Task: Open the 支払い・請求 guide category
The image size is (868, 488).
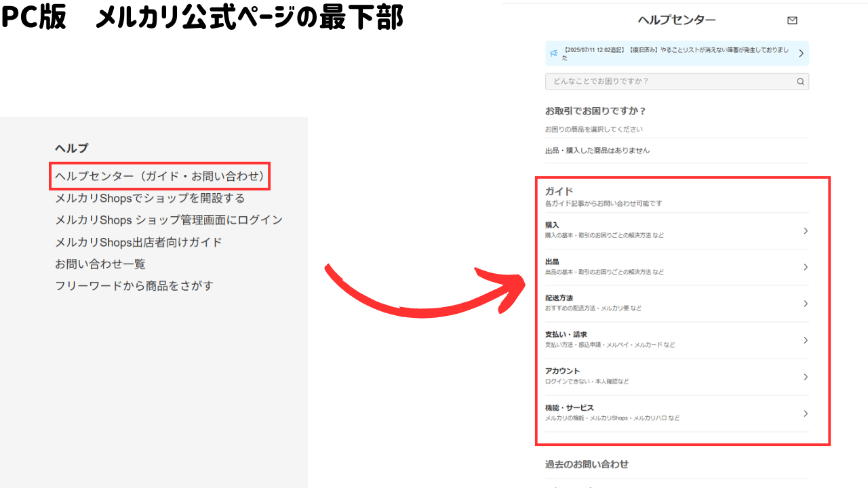Action: (677, 340)
